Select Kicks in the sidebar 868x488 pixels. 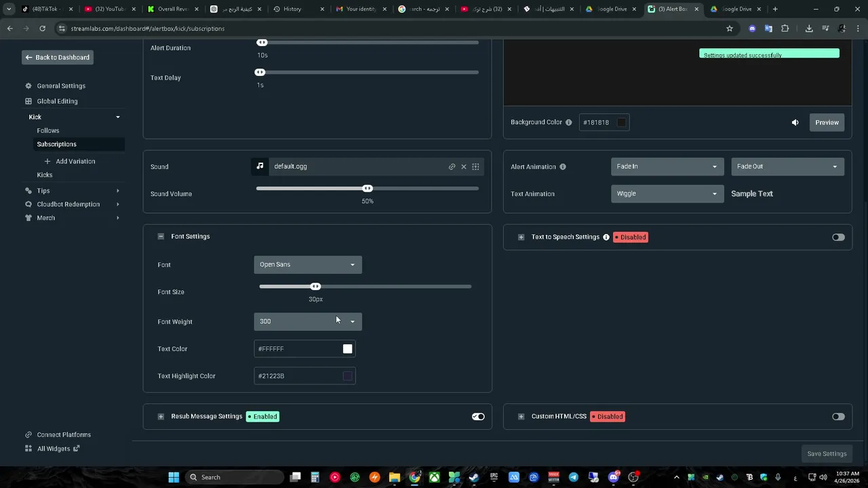[45, 175]
